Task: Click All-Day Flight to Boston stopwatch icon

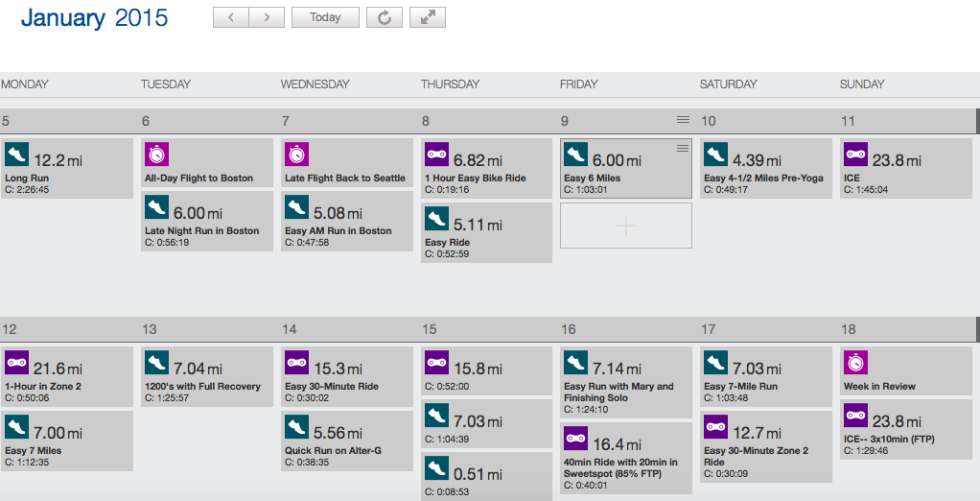Action: point(156,155)
